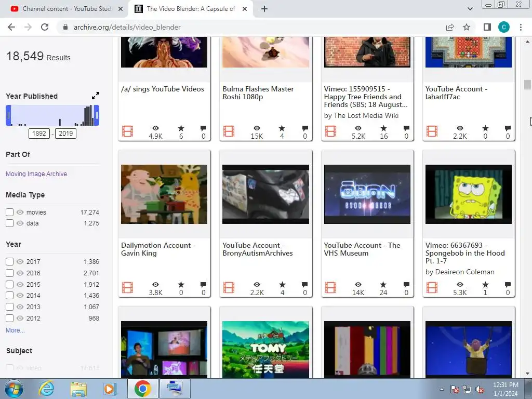This screenshot has width=532, height=399.
Task: Expand the Year Published histogram with arrows icon
Action: click(96, 96)
